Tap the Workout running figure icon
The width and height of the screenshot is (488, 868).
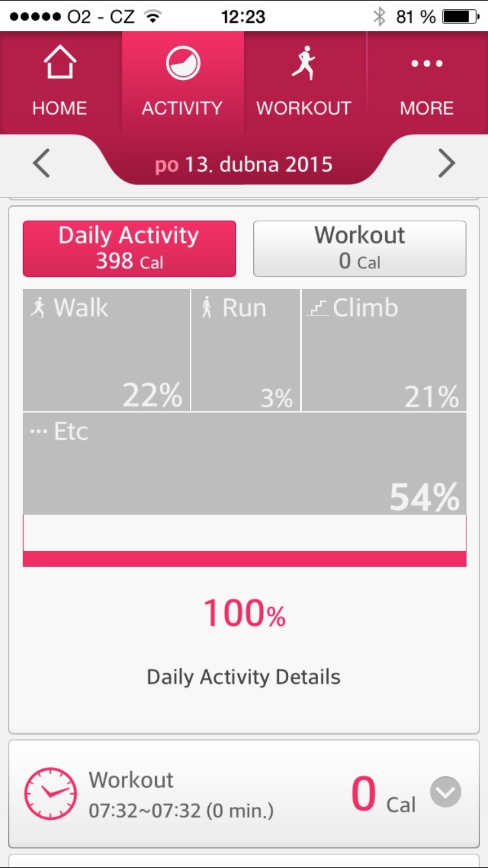pyautogui.click(x=304, y=64)
